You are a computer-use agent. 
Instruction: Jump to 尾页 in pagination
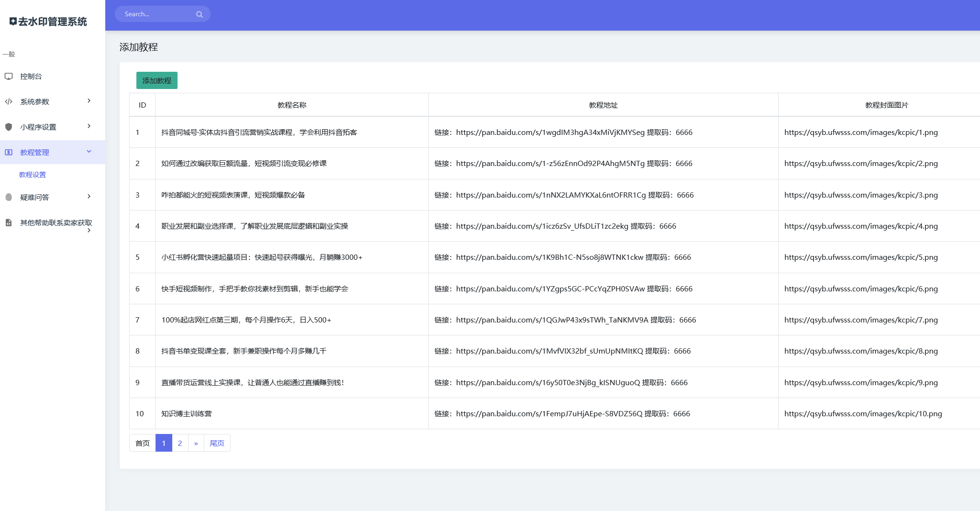coord(217,443)
